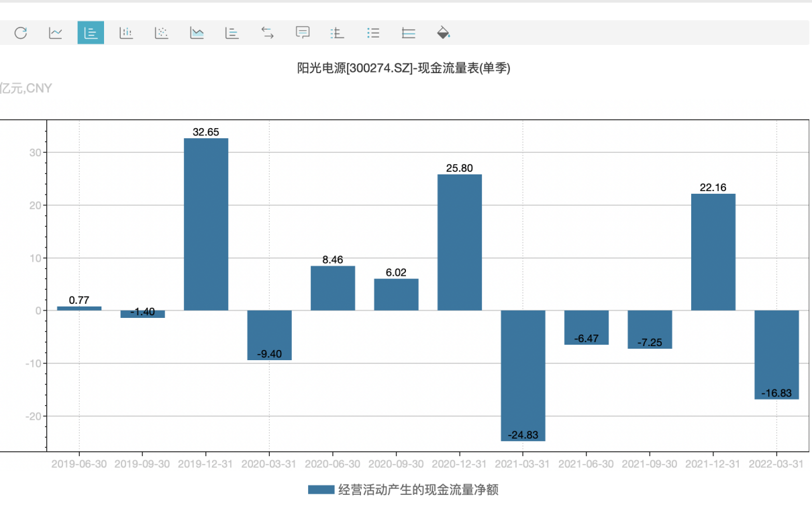Click the refresh chart icon
This screenshot has width=812, height=509.
(x=21, y=32)
